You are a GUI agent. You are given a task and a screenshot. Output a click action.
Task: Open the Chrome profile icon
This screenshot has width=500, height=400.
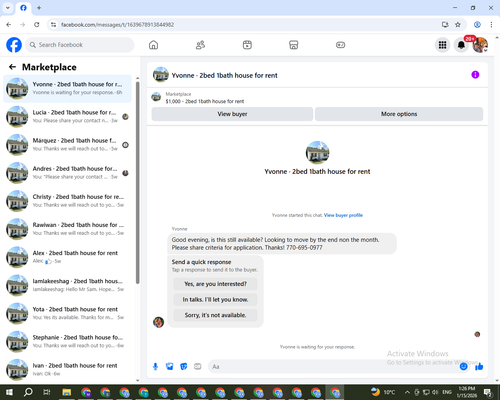pos(477,25)
